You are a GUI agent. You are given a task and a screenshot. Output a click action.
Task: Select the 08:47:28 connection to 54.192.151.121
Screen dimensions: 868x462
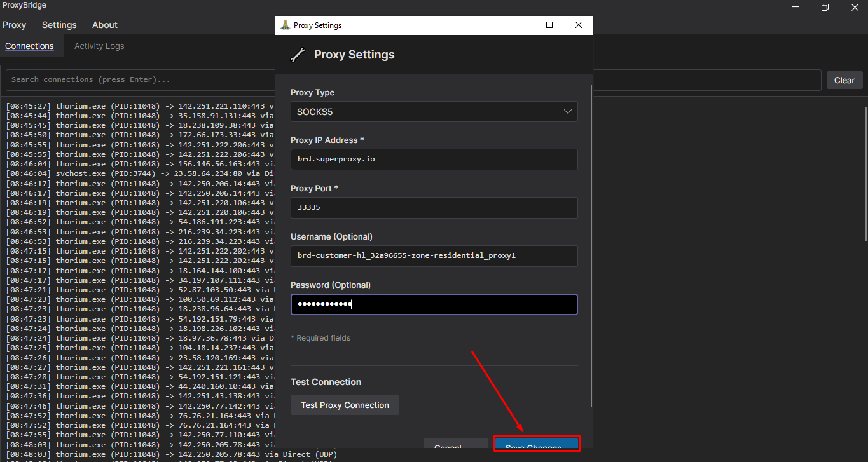point(140,377)
